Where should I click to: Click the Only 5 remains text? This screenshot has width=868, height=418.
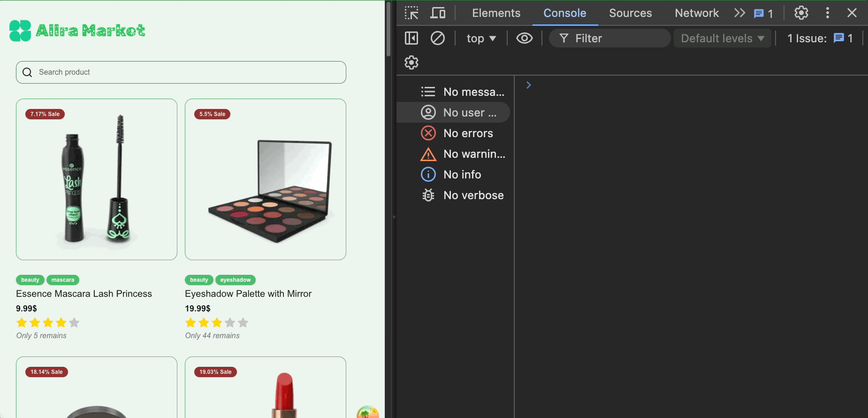point(41,336)
